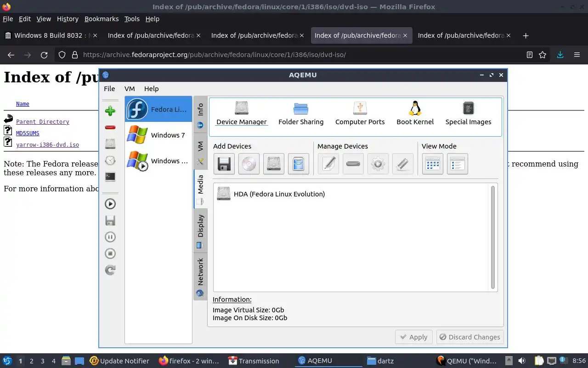Click the clock icon in AQEMU sidebar
Screen dimensions: 588x368
110,161
